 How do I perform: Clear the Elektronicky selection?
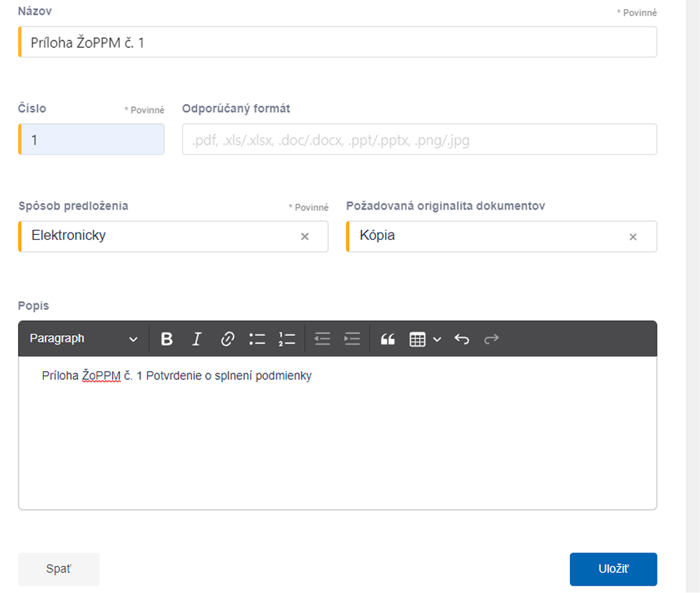pos(305,236)
